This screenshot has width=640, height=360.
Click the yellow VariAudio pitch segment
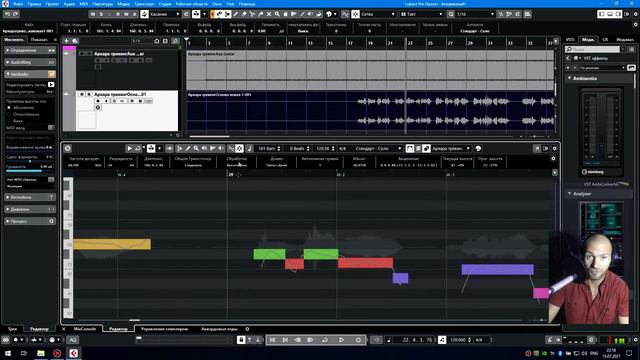(112, 244)
